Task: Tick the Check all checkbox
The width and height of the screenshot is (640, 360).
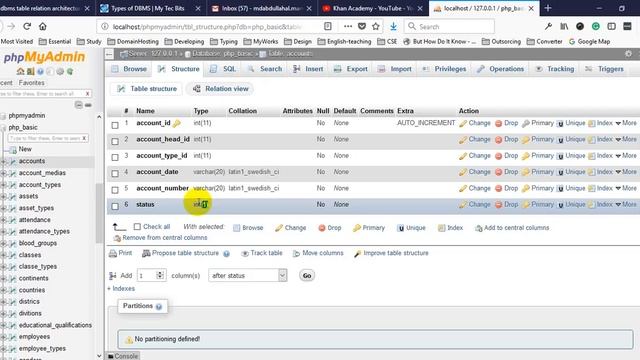Action: (x=137, y=227)
